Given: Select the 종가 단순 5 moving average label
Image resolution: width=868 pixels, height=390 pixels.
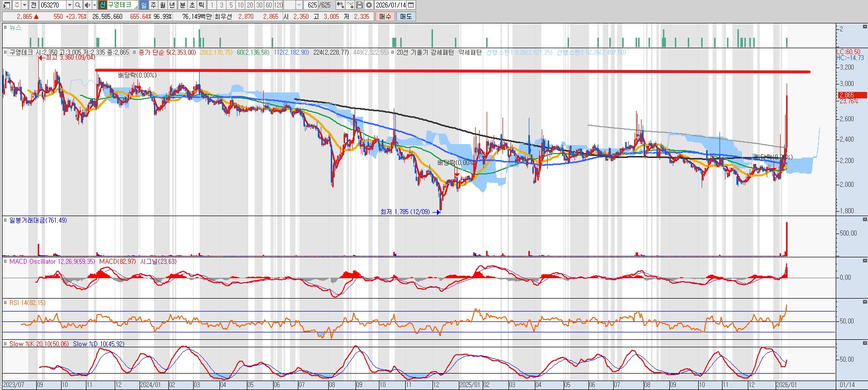Looking at the screenshot, I should pos(167,52).
